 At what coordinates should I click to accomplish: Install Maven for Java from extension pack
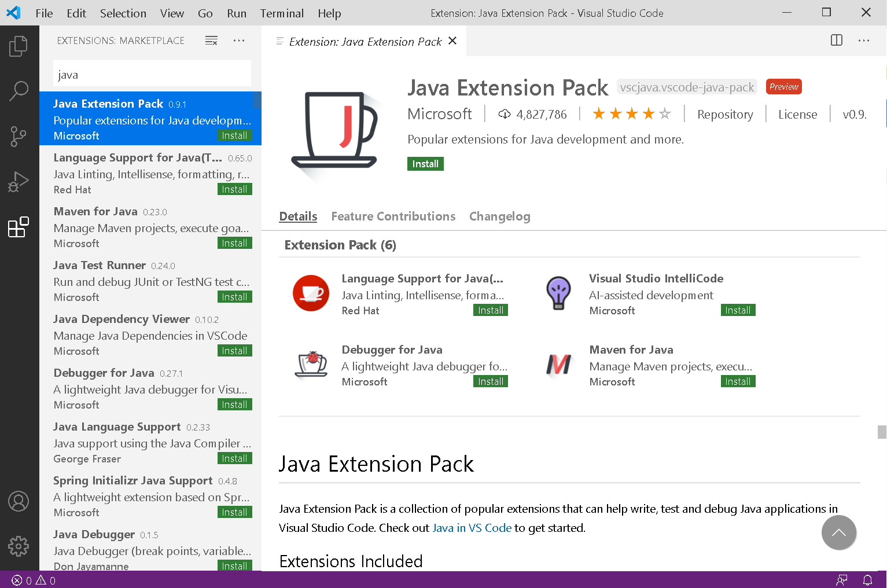point(738,381)
